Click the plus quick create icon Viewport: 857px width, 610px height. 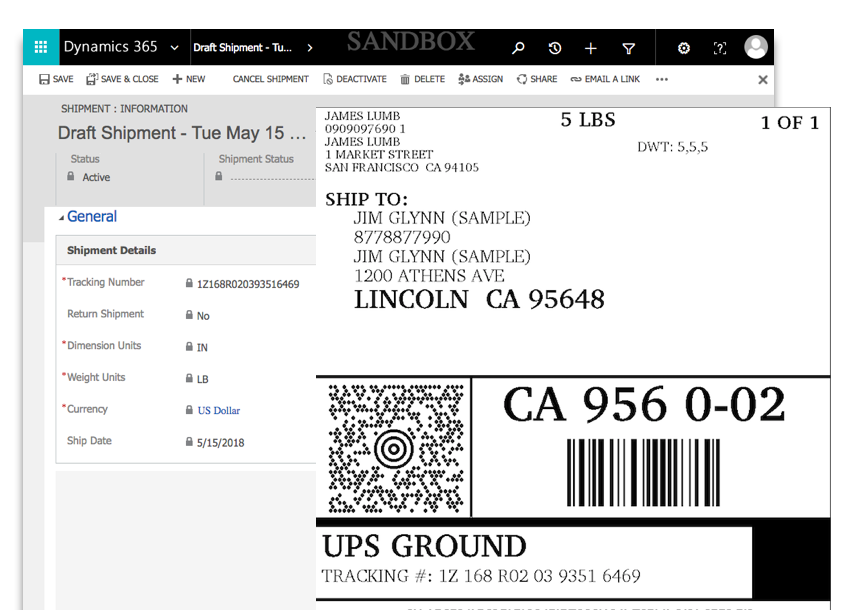pos(590,48)
